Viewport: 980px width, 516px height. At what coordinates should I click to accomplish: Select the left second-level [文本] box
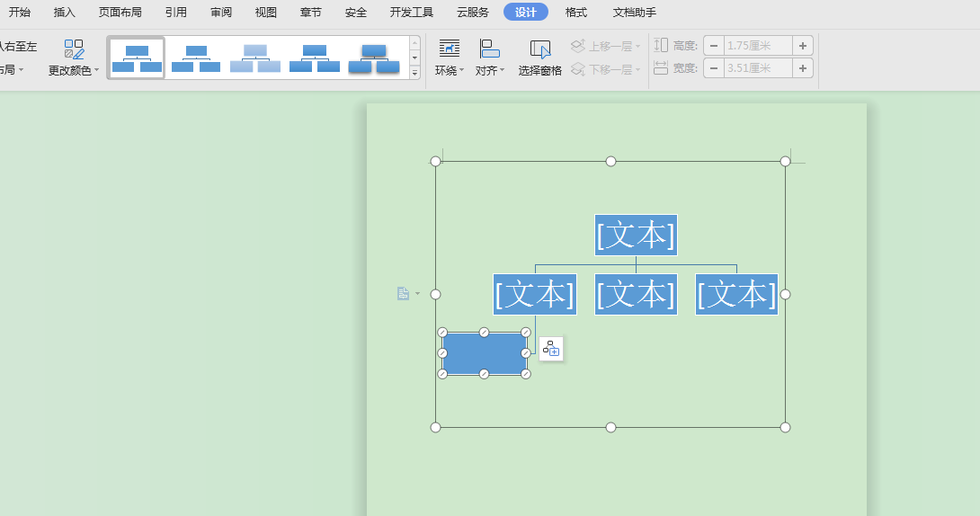click(534, 294)
